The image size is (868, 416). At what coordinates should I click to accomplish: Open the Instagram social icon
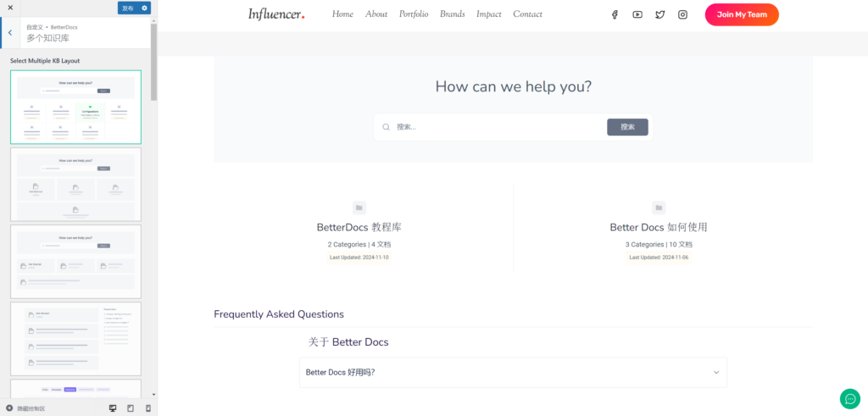coord(682,15)
